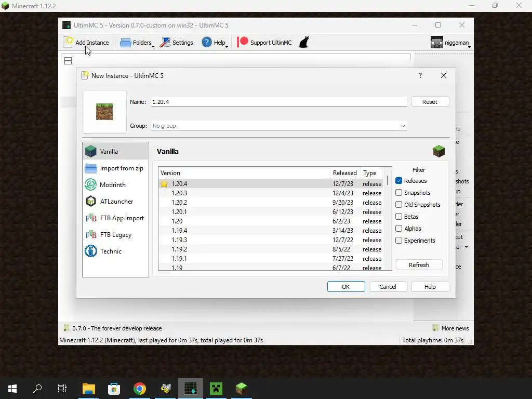Click the dialog Help button
532x399 pixels.
coord(430,287)
